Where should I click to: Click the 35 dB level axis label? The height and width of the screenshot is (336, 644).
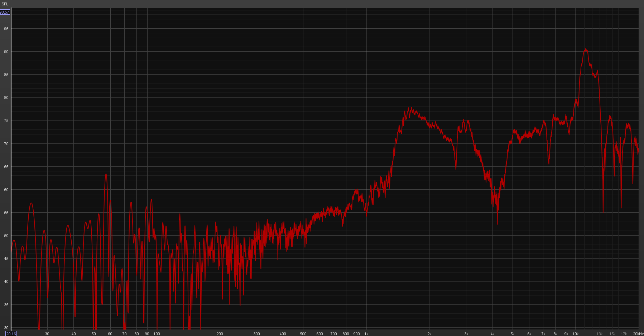[x=6, y=305]
